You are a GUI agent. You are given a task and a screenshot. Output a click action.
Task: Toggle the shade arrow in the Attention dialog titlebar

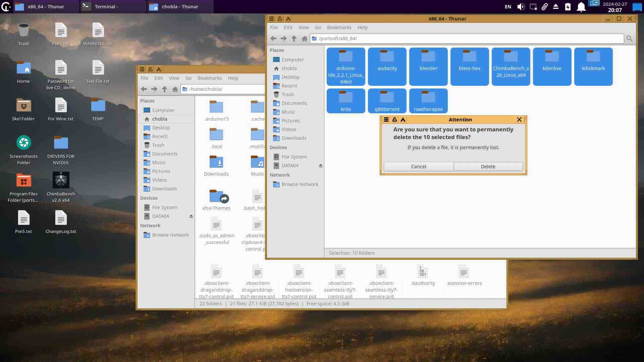(403, 120)
